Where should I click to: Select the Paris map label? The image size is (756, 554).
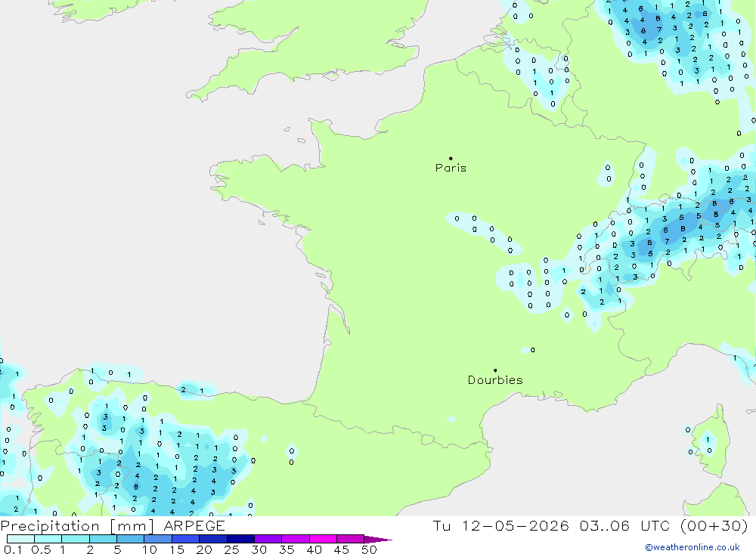[x=451, y=168]
